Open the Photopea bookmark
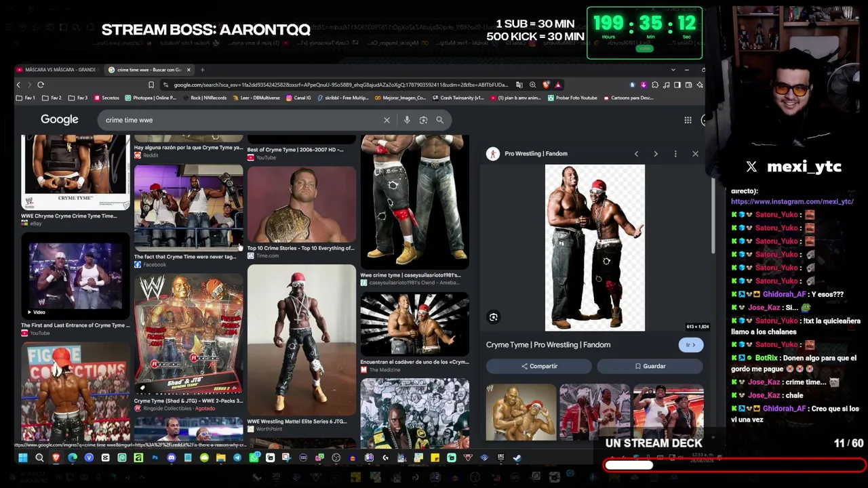The width and height of the screenshot is (868, 488). pyautogui.click(x=151, y=98)
